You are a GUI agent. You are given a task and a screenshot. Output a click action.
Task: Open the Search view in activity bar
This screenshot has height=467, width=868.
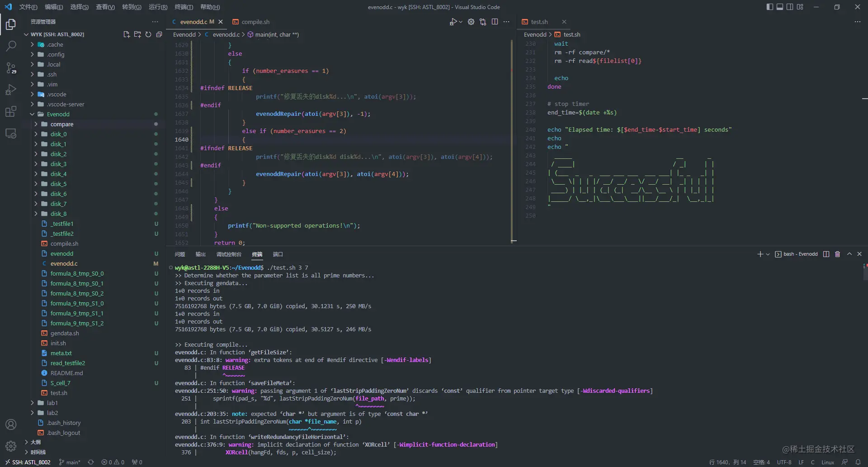click(x=11, y=46)
